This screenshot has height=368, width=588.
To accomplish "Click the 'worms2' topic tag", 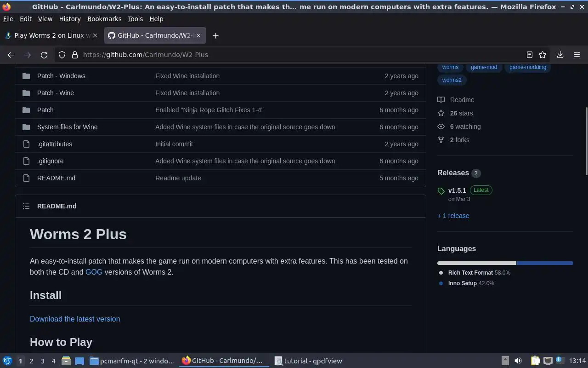I will 452,80.
